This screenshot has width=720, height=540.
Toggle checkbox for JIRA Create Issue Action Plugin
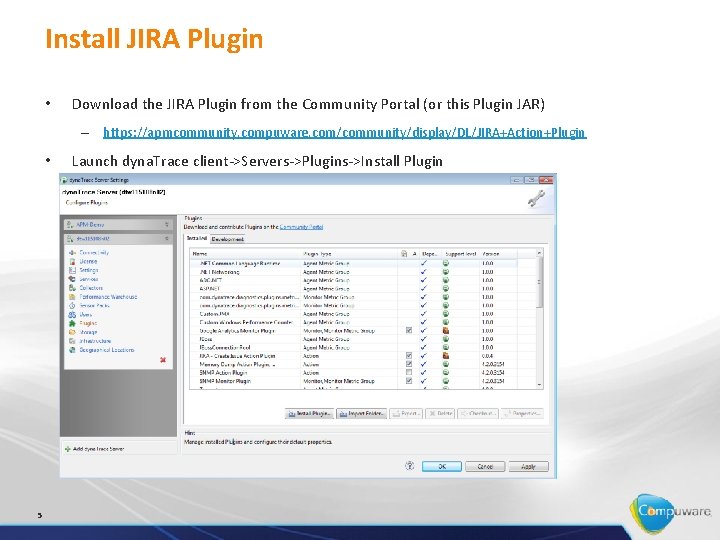pyautogui.click(x=409, y=355)
